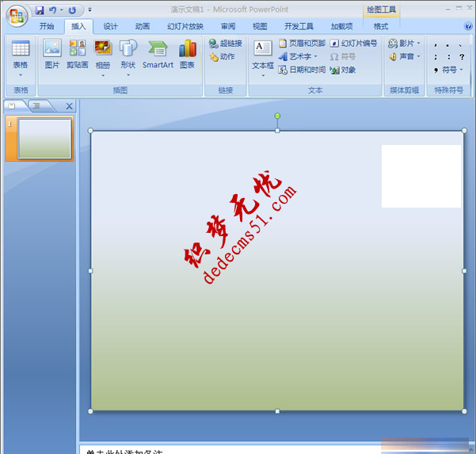Expand the 形状 dropdown arrow
The width and height of the screenshot is (476, 454).
[128, 75]
